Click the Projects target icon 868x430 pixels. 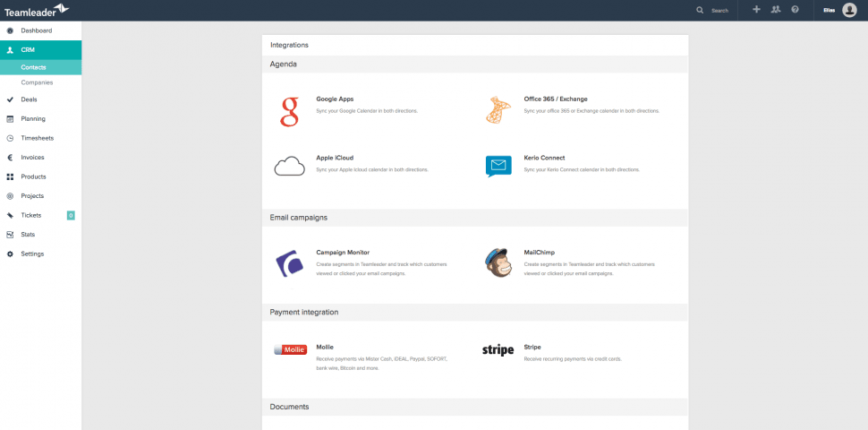pyautogui.click(x=10, y=195)
